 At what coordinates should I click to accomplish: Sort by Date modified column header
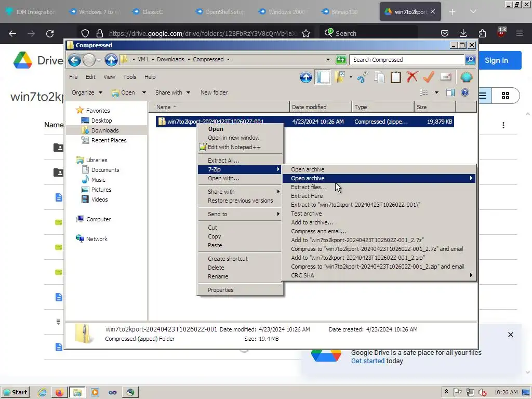(321, 107)
